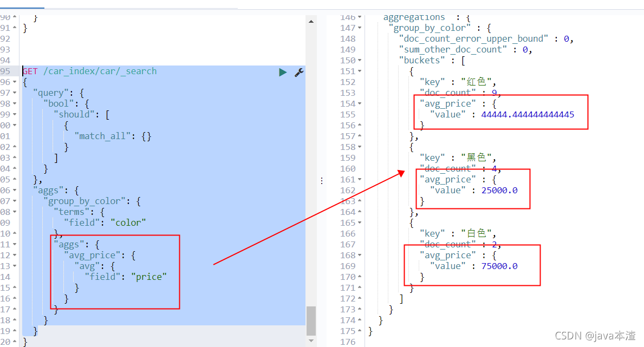The image size is (644, 347).
Task: Click the "sum_other_doc_count" line in response
Action: coord(465,49)
